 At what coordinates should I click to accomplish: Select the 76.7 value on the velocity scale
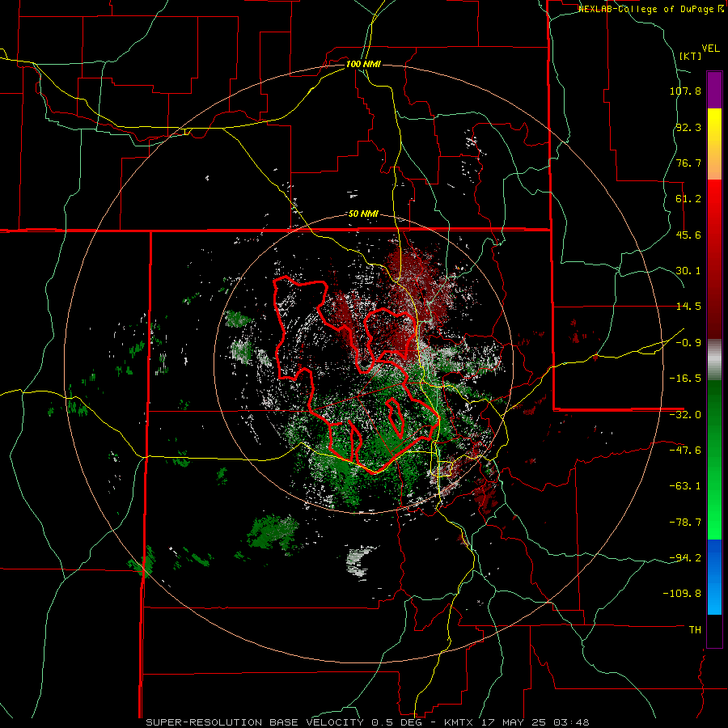point(688,163)
